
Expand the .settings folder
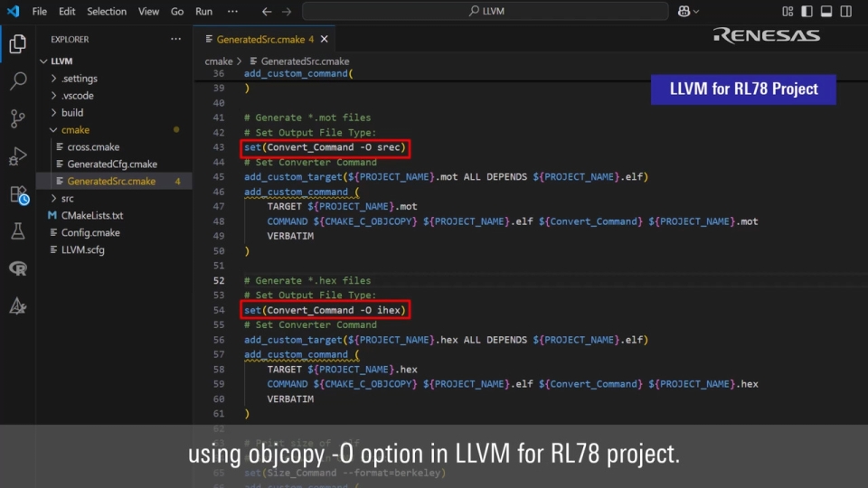pyautogui.click(x=79, y=79)
